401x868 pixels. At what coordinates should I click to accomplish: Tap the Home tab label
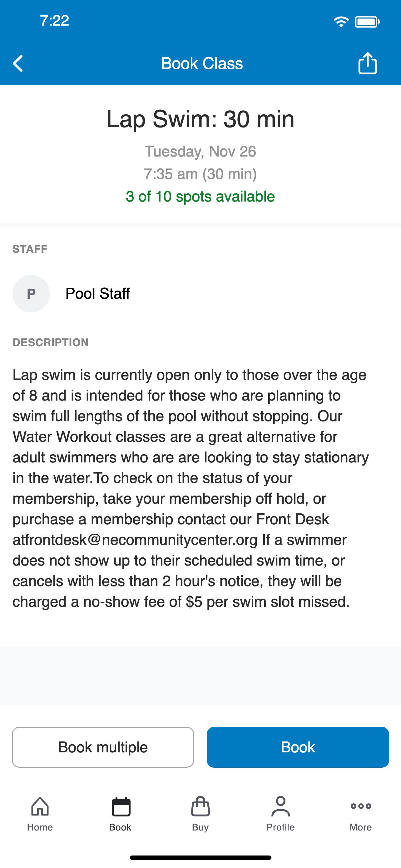(x=40, y=827)
